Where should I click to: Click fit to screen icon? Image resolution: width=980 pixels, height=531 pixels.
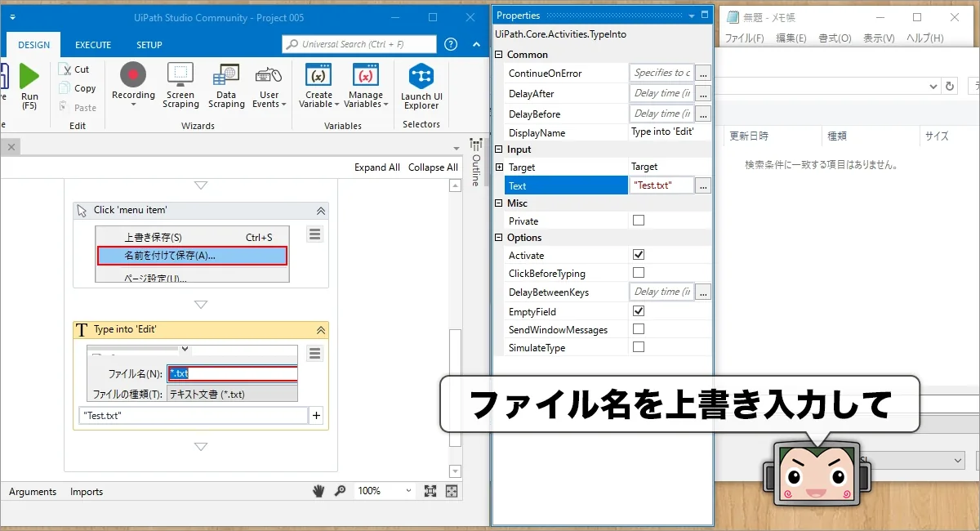tap(430, 491)
